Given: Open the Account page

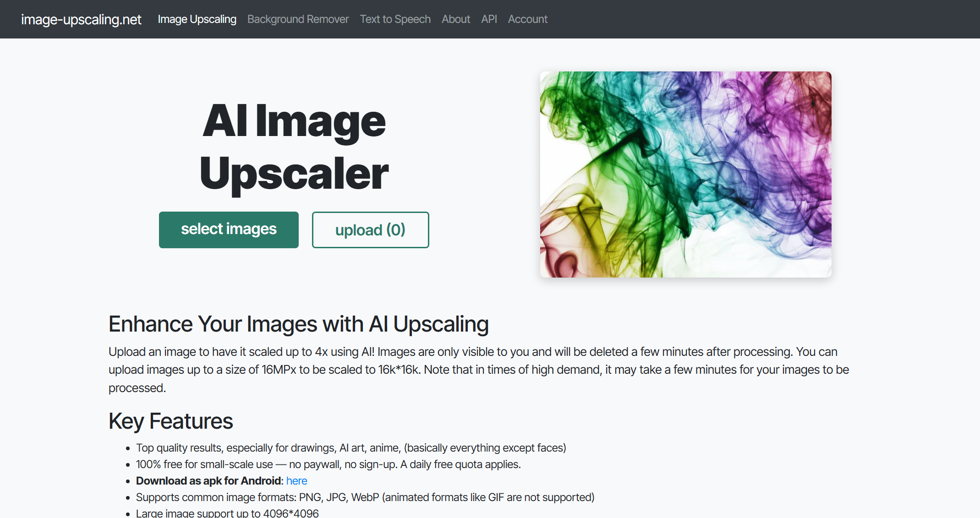Looking at the screenshot, I should (527, 19).
